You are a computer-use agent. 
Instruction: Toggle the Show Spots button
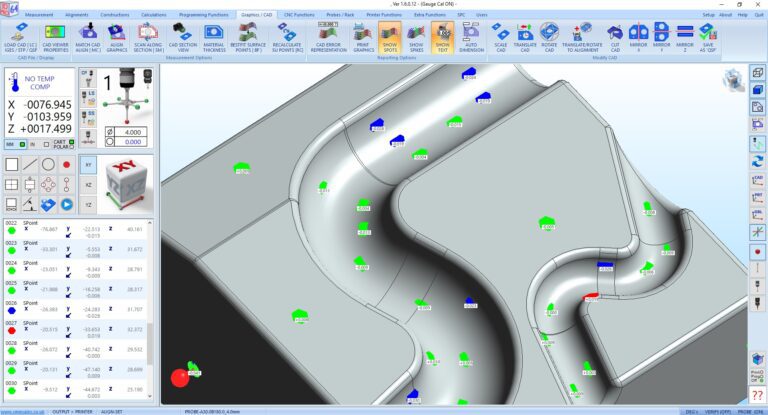[390, 38]
